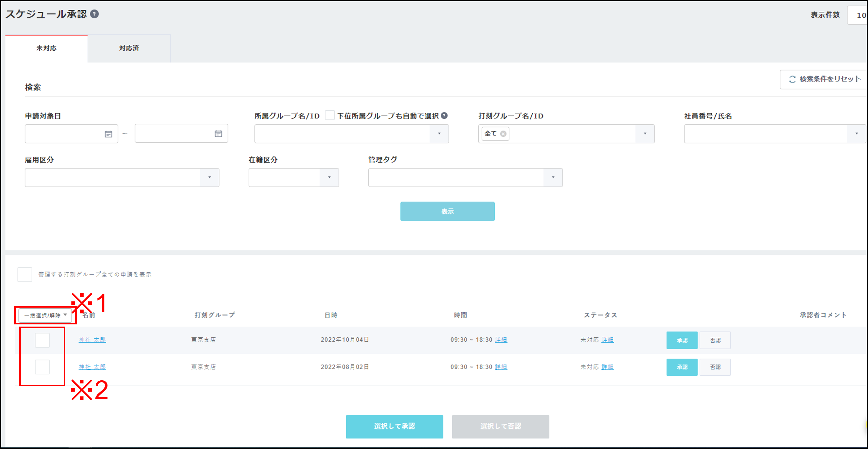Image resolution: width=868 pixels, height=449 pixels.
Task: Select checkbox for 2022年08月02日 row
Action: coord(43,367)
